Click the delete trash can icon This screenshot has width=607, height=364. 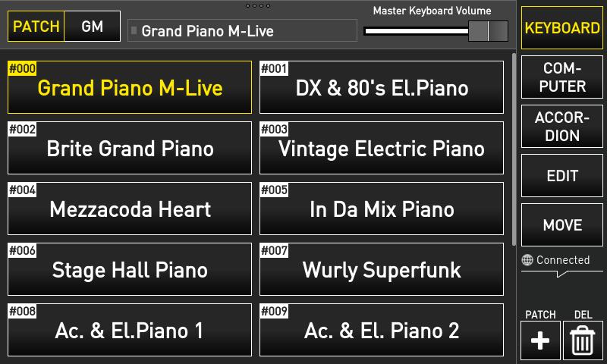[583, 340]
